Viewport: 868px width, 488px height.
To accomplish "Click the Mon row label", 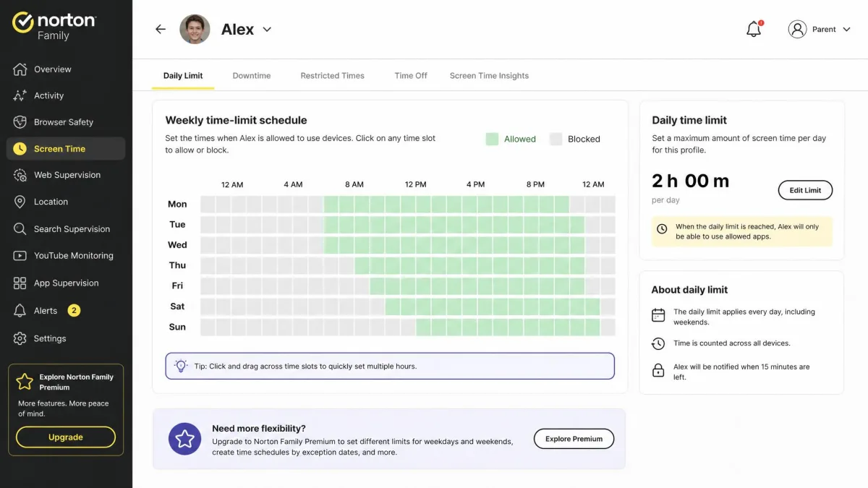I will tap(177, 204).
